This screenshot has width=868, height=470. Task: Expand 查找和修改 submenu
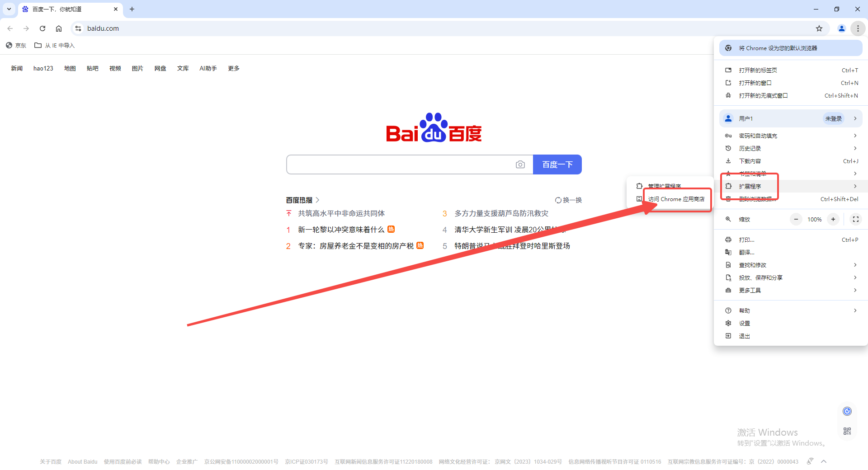coord(791,265)
